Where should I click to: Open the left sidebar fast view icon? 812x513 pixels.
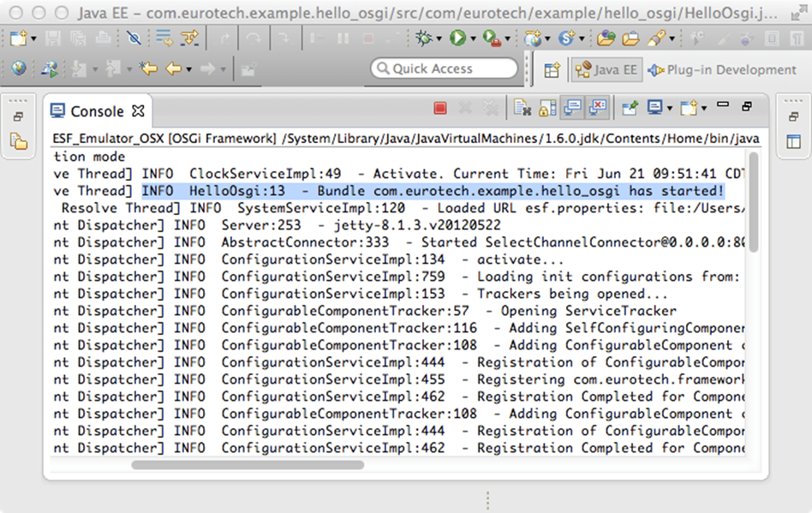point(19,141)
